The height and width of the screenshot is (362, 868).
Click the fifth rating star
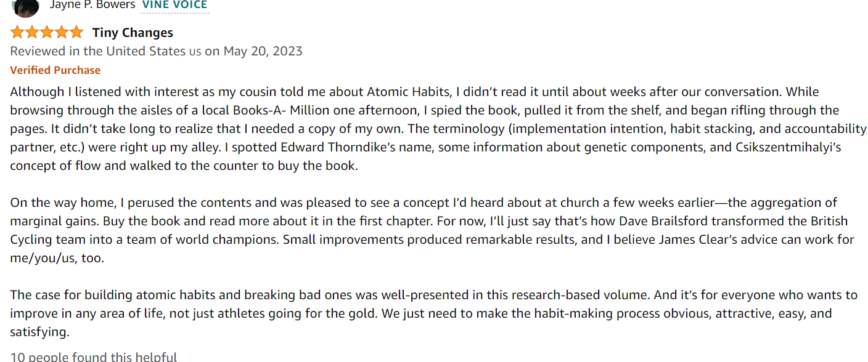75,33
